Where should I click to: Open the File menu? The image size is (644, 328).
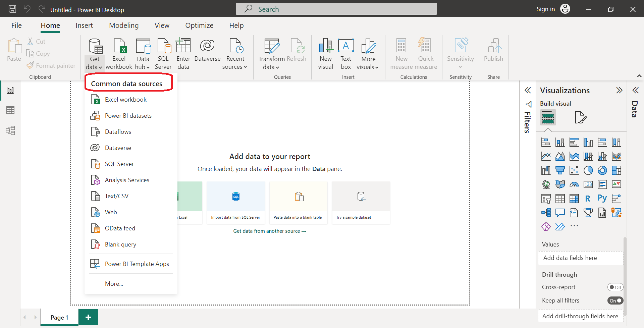tap(16, 25)
